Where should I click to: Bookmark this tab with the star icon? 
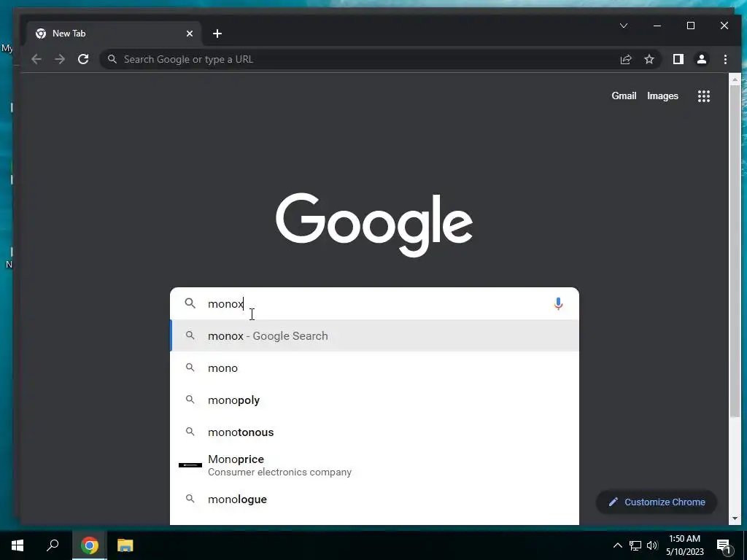649,59
